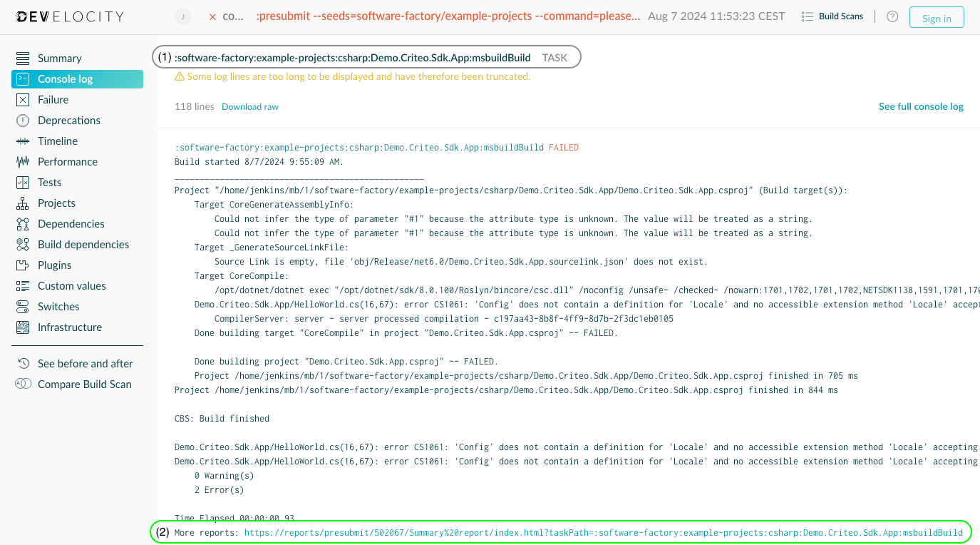The width and height of the screenshot is (980, 545).
Task: Click the Performance waveform icon
Action: [23, 162]
